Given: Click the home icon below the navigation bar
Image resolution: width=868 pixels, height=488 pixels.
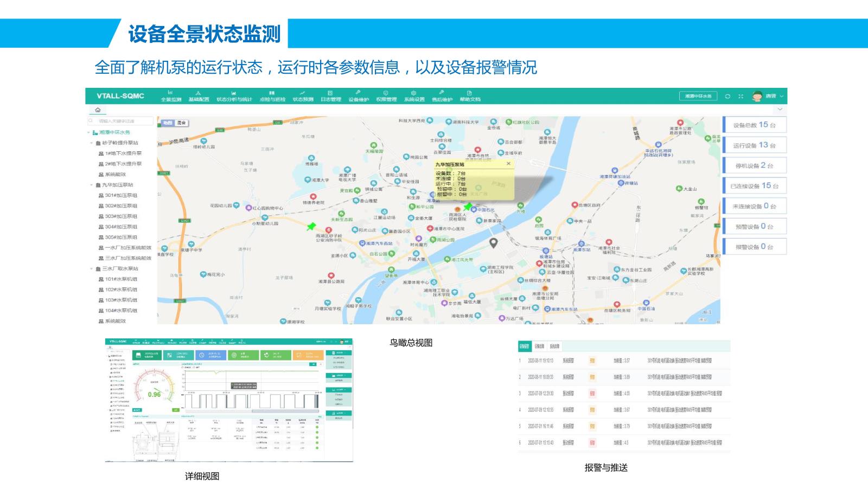Looking at the screenshot, I should tap(97, 109).
